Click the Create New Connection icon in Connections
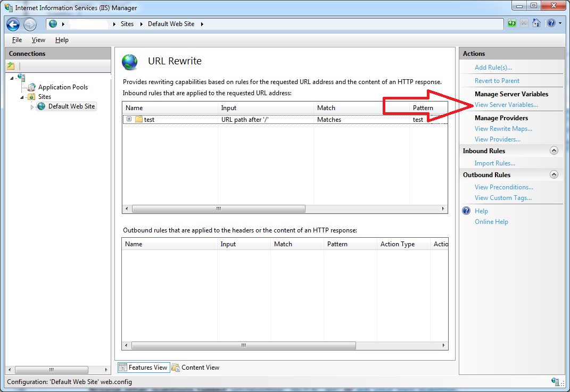Image resolution: width=570 pixels, height=392 pixels. coord(11,66)
